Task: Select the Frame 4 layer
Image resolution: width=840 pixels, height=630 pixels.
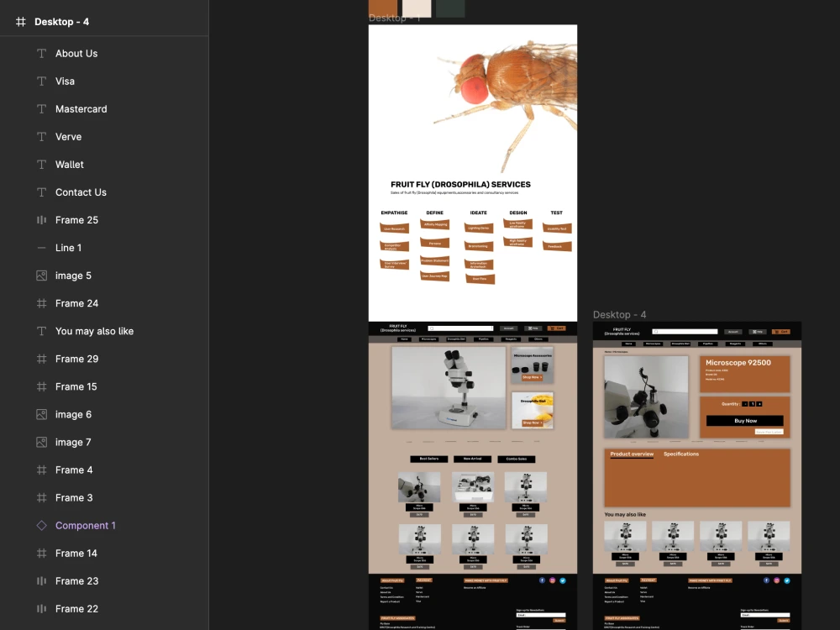Action: [x=104, y=470]
